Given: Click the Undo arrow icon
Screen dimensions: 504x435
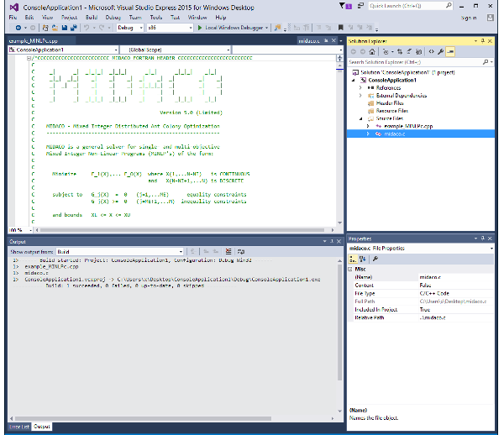Looking at the screenshot, I should pyautogui.click(x=87, y=28).
